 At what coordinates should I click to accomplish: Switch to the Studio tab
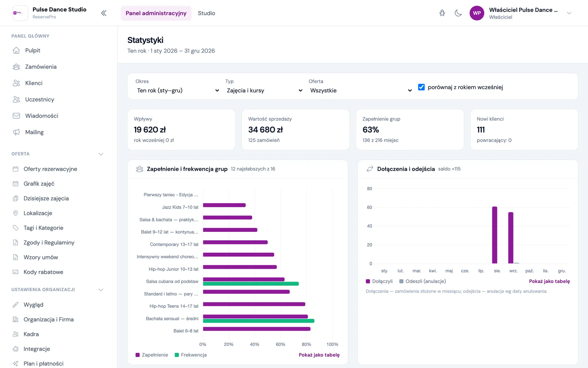point(207,13)
